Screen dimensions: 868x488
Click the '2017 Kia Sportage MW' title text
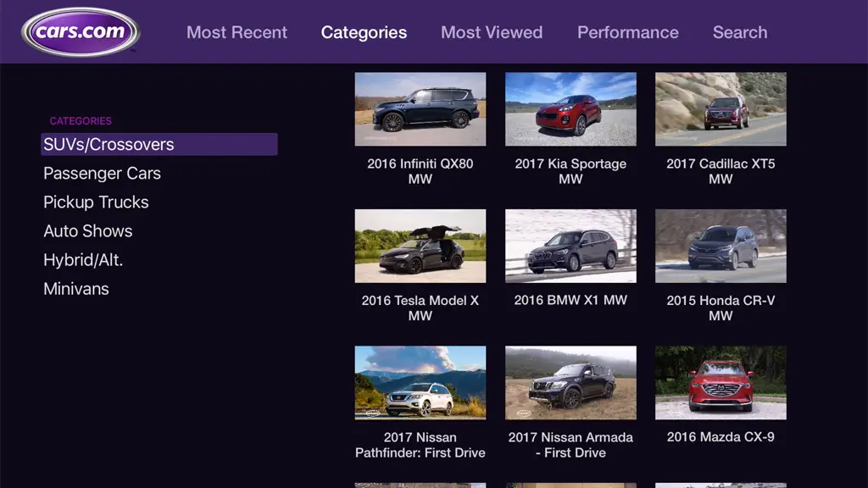pyautogui.click(x=570, y=171)
